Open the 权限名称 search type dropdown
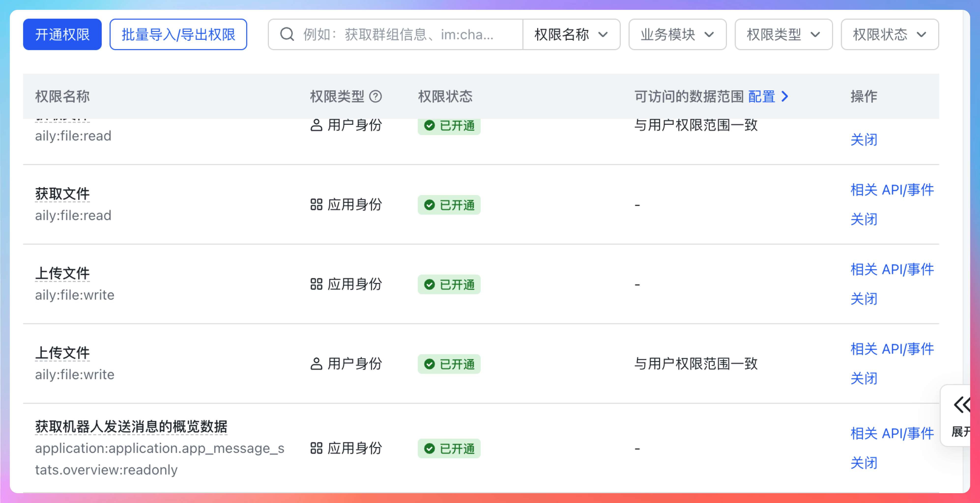 (571, 35)
